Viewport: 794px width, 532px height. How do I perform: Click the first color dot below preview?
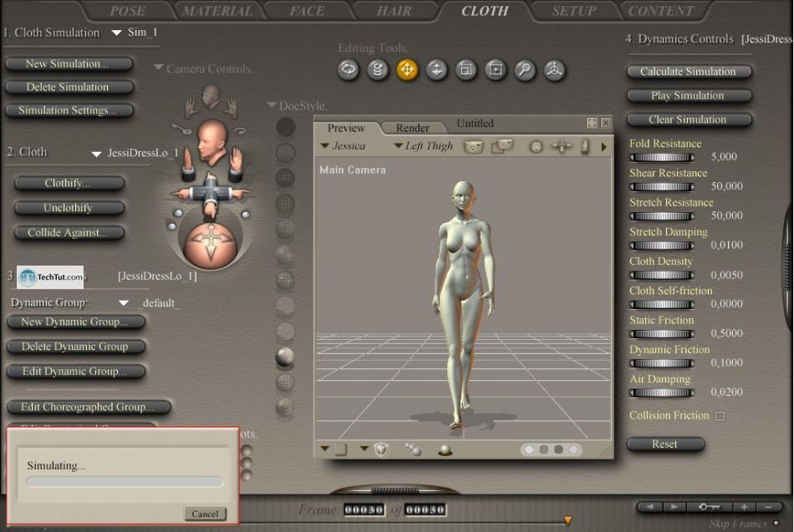coord(529,449)
